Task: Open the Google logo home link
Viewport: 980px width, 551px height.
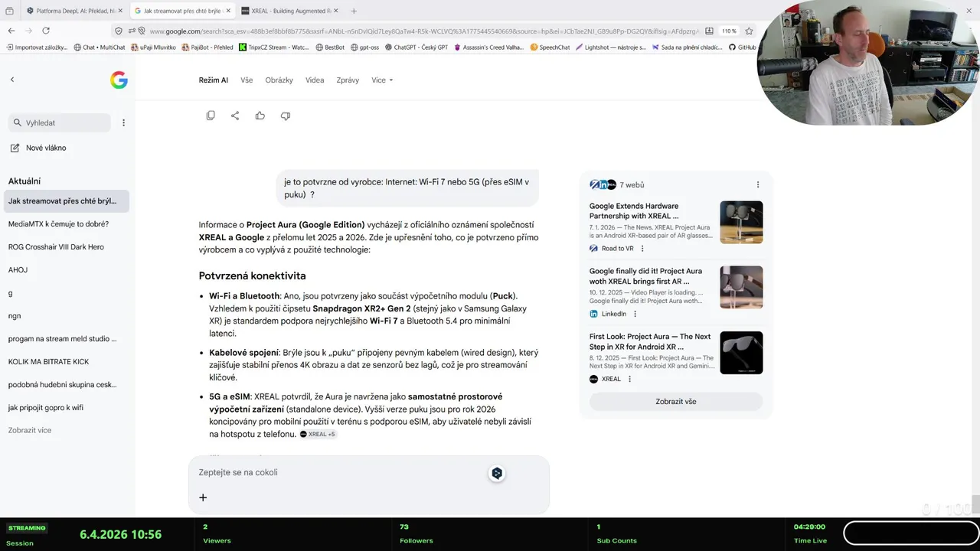Action: click(119, 80)
